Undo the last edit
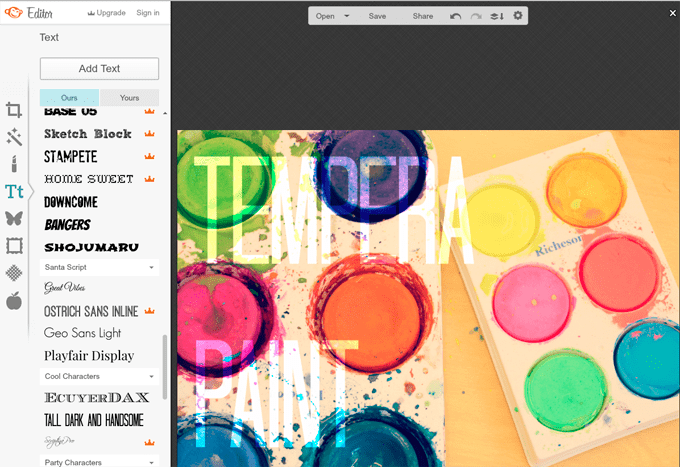The height and width of the screenshot is (467, 680). tap(455, 16)
